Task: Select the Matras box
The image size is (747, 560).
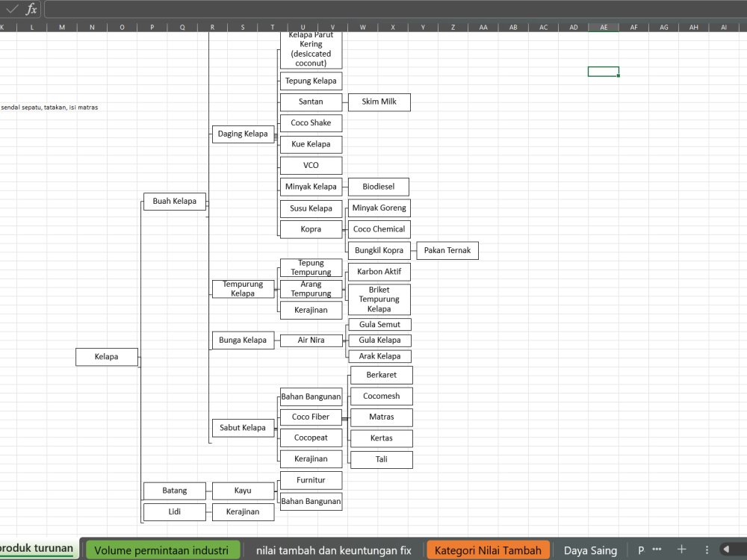Action: pyautogui.click(x=382, y=417)
